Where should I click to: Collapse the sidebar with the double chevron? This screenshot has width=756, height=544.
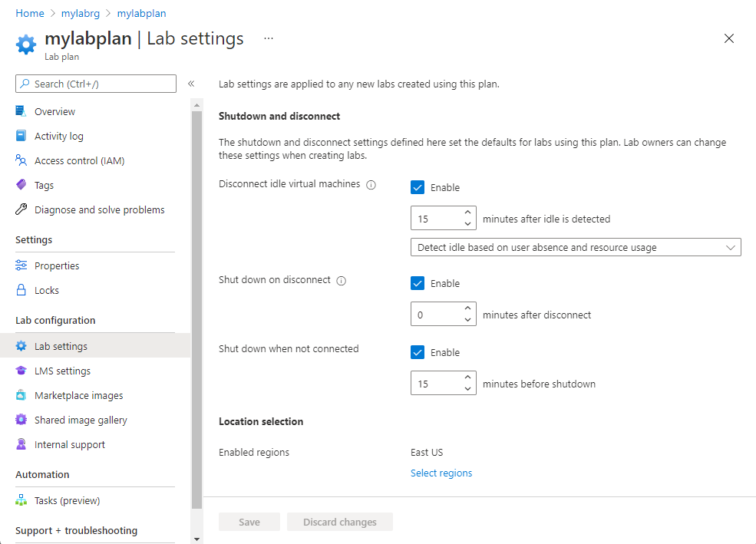tap(190, 84)
